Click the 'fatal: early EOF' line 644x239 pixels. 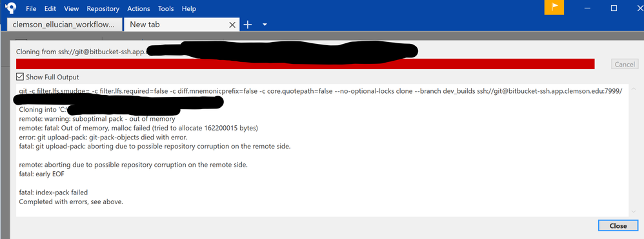(x=41, y=174)
